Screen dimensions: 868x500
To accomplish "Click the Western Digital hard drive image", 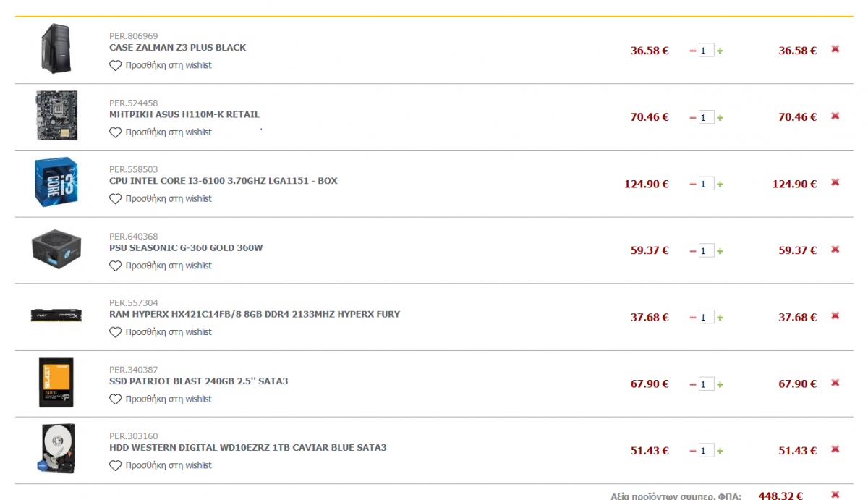I will coord(56,449).
